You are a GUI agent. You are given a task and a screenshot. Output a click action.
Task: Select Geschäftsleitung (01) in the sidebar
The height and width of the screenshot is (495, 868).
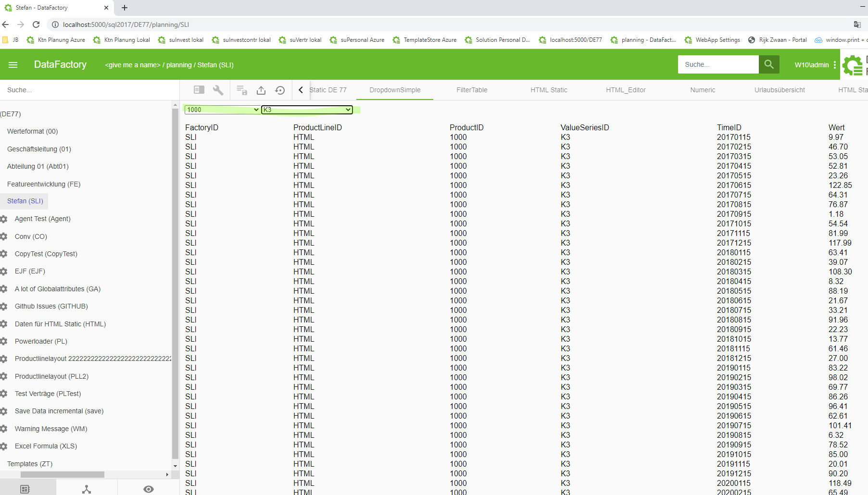tap(39, 149)
